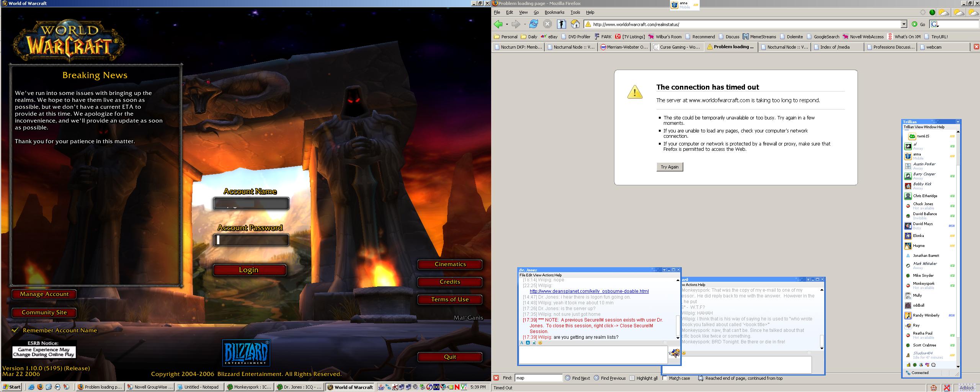The image size is (980, 392).
Task: Open the Firefox Tools menu
Action: pos(575,12)
